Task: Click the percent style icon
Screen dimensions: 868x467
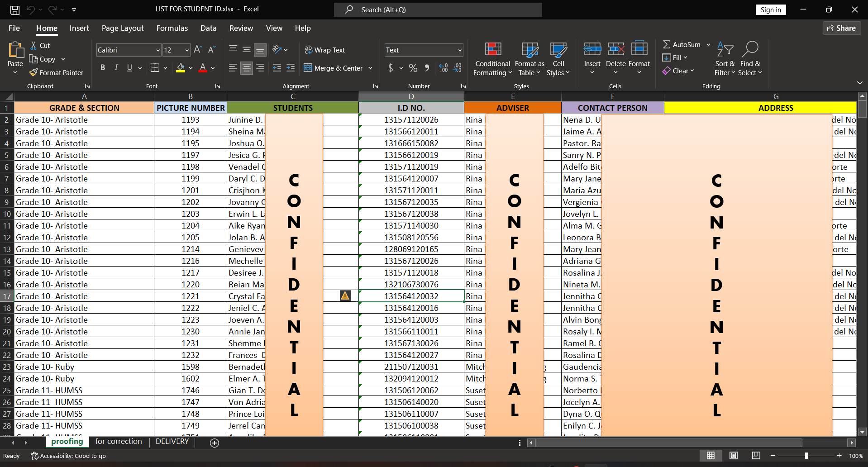Action: 413,68
